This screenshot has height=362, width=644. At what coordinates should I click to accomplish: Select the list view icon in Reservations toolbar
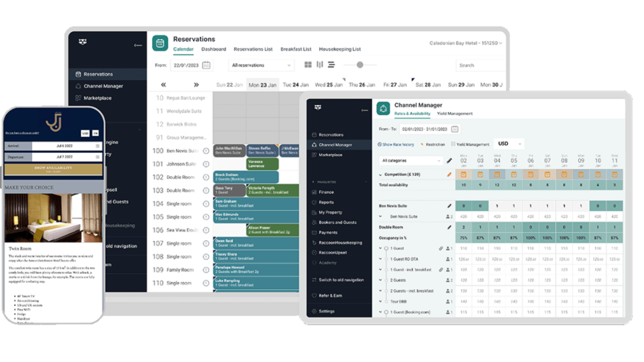pyautogui.click(x=332, y=65)
